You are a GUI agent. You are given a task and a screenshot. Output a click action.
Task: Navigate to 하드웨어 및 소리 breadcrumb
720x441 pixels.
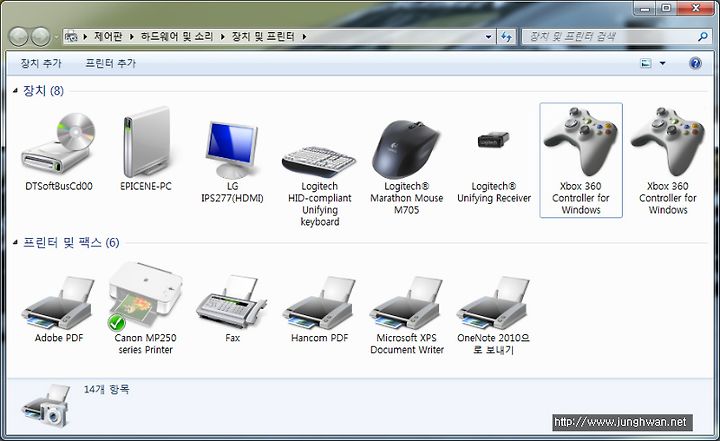point(177,36)
